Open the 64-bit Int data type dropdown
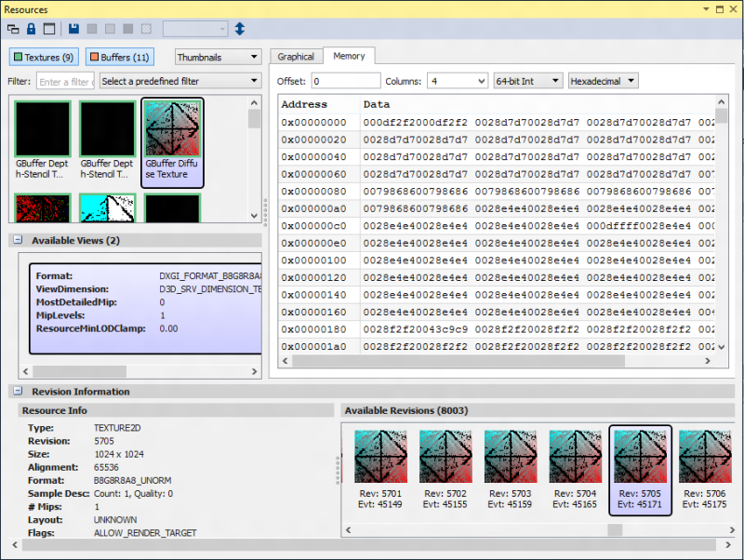The width and height of the screenshot is (744, 560). (527, 81)
